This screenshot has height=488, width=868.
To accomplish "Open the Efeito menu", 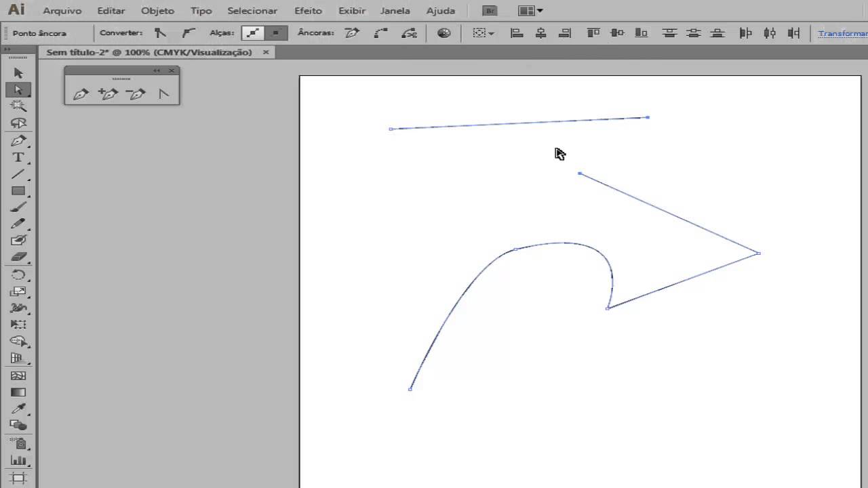I will coord(309,11).
